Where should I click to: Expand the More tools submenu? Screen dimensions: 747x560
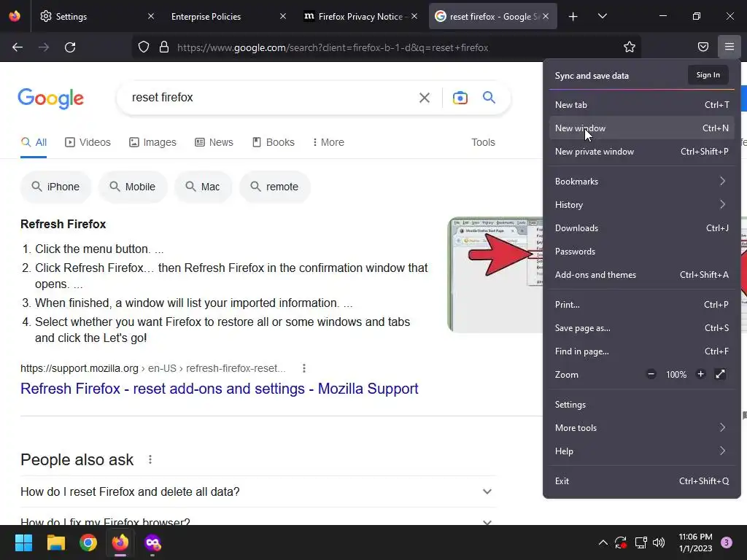[642, 428]
